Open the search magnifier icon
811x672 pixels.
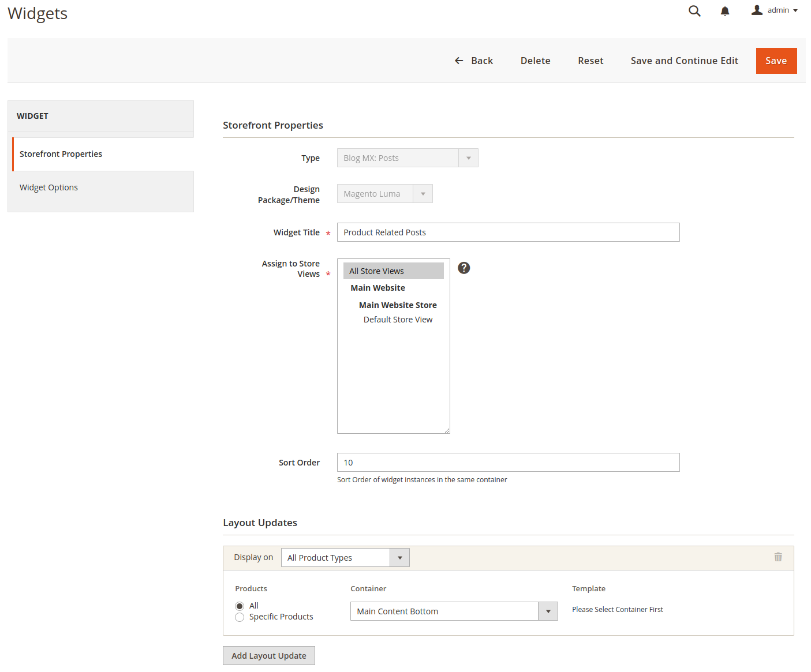coord(694,11)
